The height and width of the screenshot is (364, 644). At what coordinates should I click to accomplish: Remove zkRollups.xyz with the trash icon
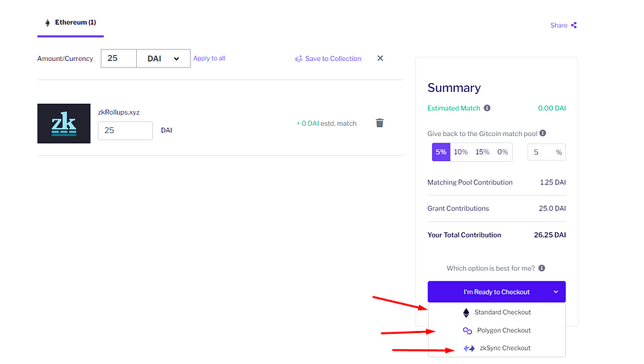click(x=380, y=123)
